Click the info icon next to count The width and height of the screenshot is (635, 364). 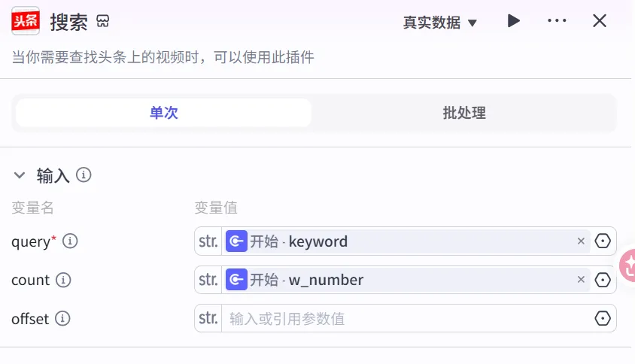(63, 280)
